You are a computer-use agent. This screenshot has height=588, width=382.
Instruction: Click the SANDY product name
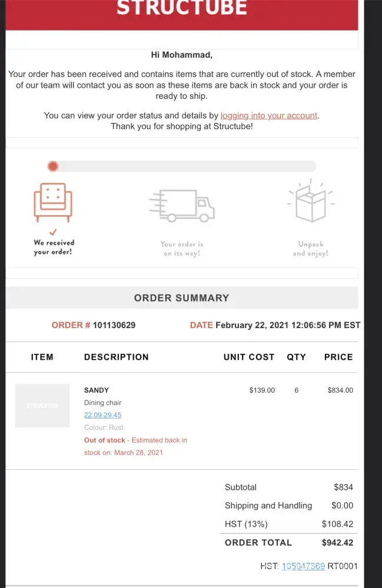[x=97, y=390]
